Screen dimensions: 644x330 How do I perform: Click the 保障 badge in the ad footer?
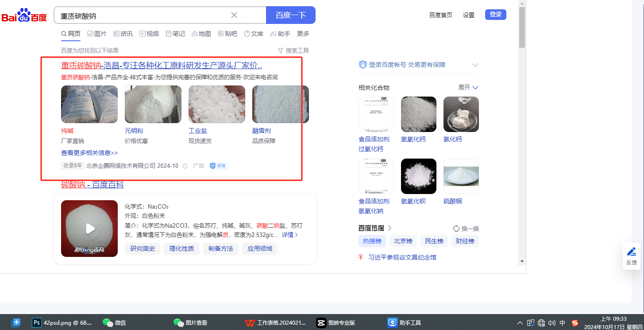pos(219,166)
